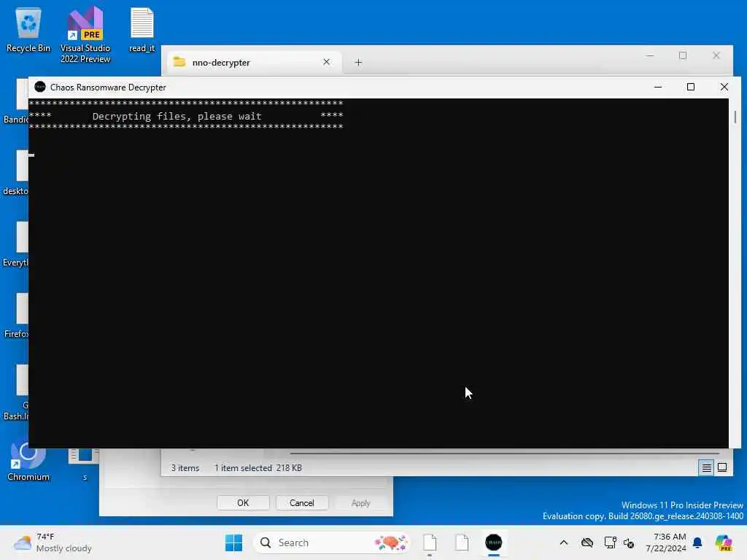Click the cloud sync tray icon

click(x=587, y=542)
